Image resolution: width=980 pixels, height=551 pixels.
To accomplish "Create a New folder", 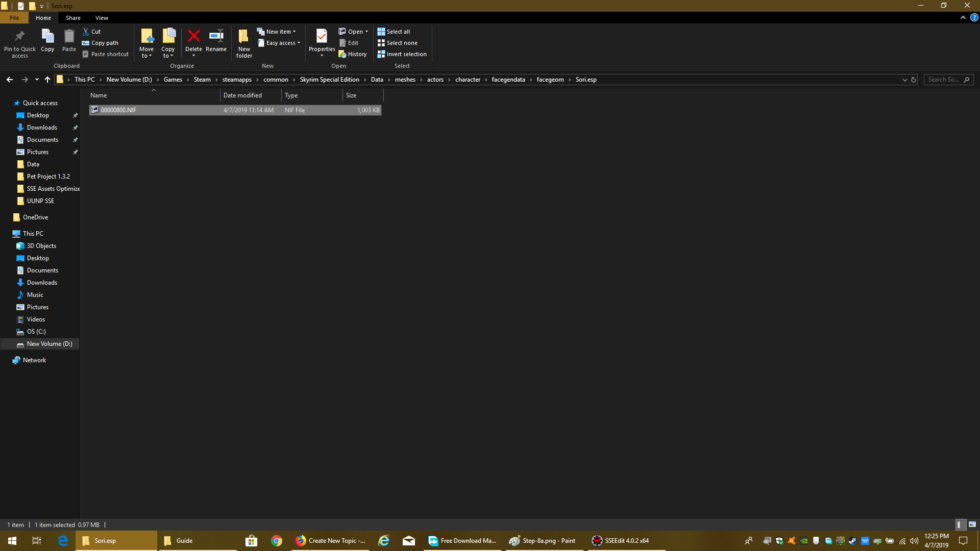I will tap(244, 43).
